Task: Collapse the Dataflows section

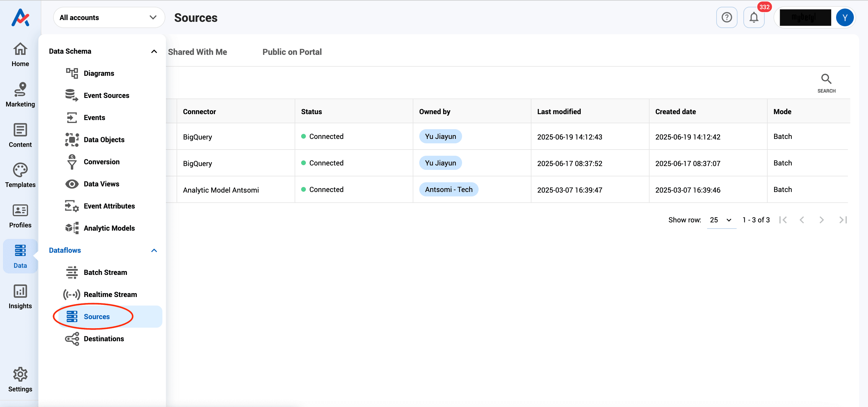Action: tap(154, 250)
